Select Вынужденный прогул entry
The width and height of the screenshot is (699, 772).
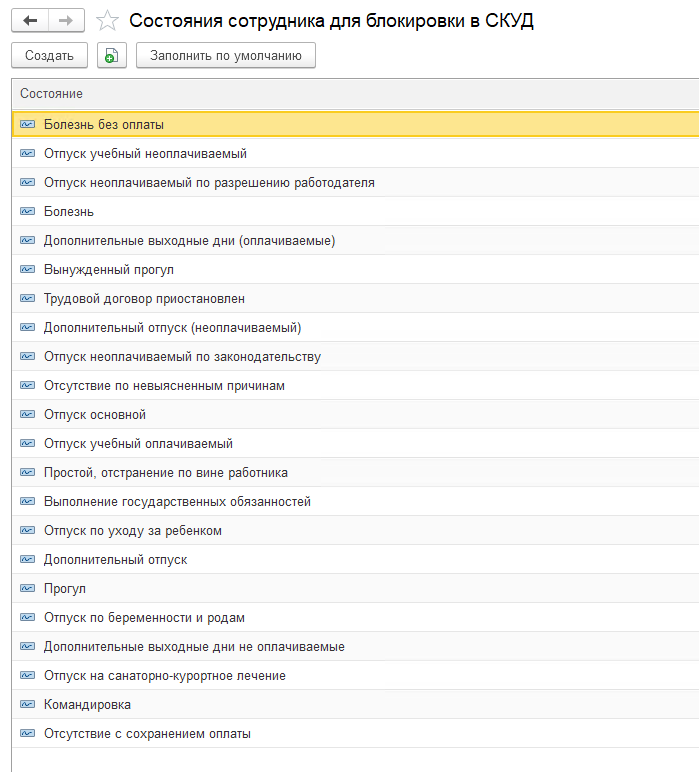point(109,270)
